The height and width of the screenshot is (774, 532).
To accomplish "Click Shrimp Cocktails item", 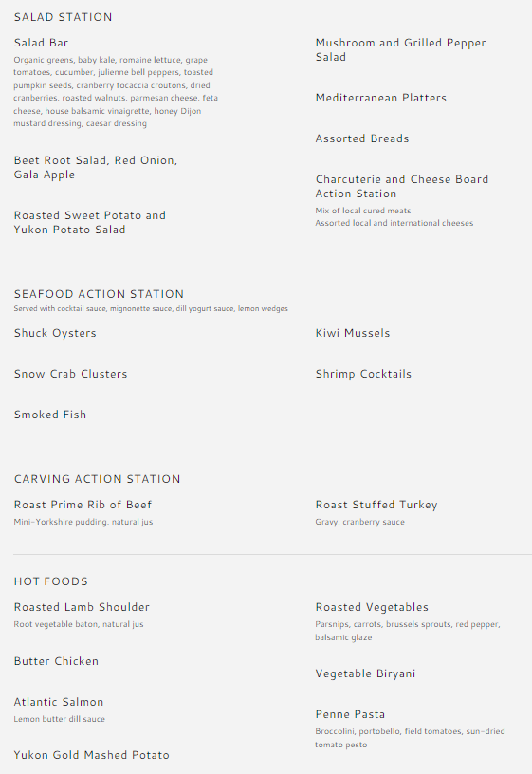I will (x=363, y=374).
